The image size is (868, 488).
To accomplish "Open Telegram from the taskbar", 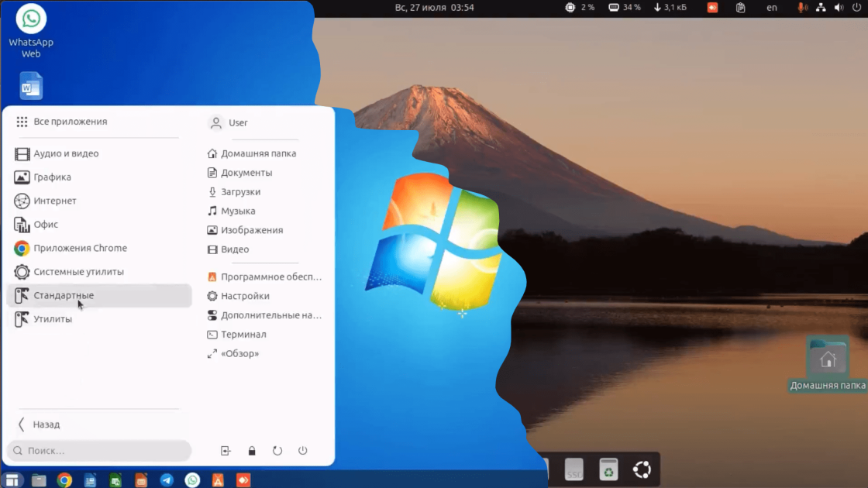I will pos(167,479).
